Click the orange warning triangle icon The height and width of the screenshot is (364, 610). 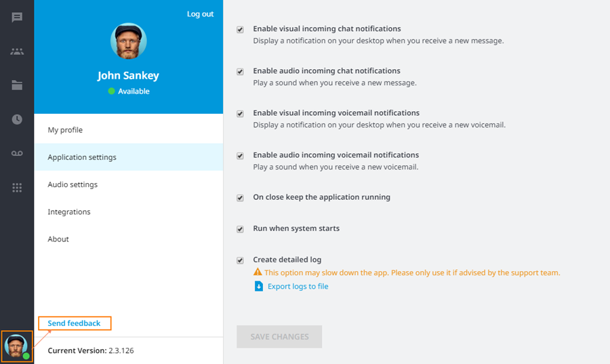pos(258,272)
